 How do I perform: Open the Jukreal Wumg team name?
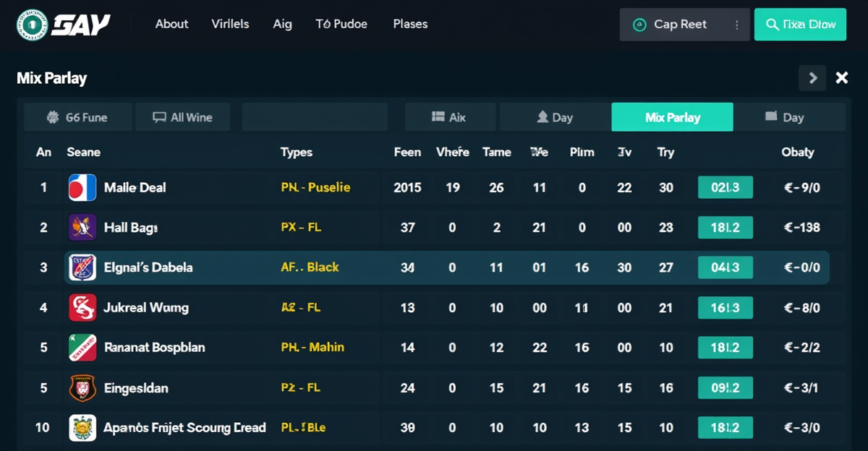(146, 308)
